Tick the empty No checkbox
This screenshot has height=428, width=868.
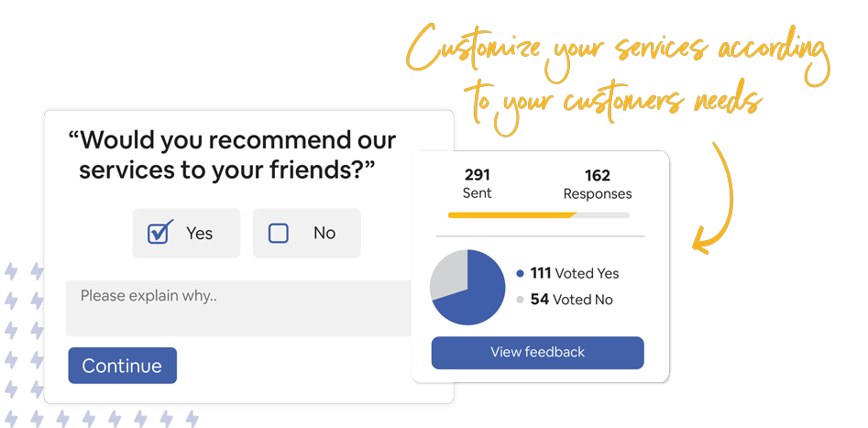279,233
